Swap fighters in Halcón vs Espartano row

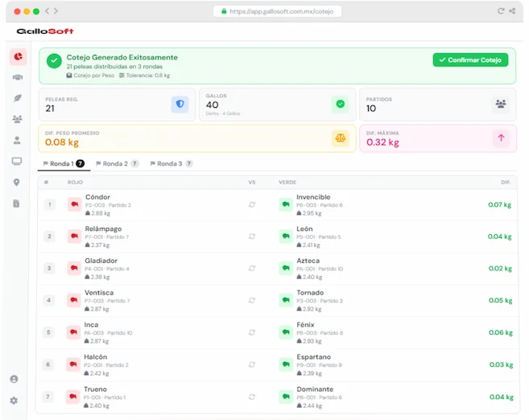(x=252, y=364)
